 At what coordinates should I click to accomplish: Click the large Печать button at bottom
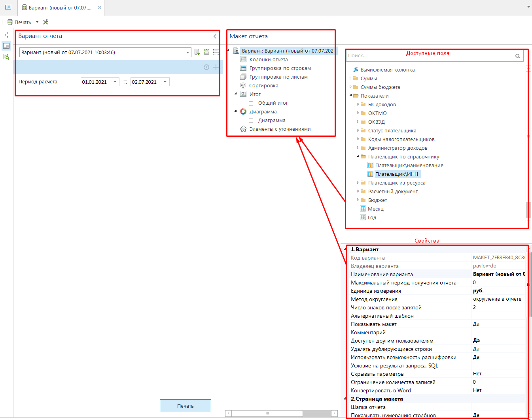click(186, 406)
